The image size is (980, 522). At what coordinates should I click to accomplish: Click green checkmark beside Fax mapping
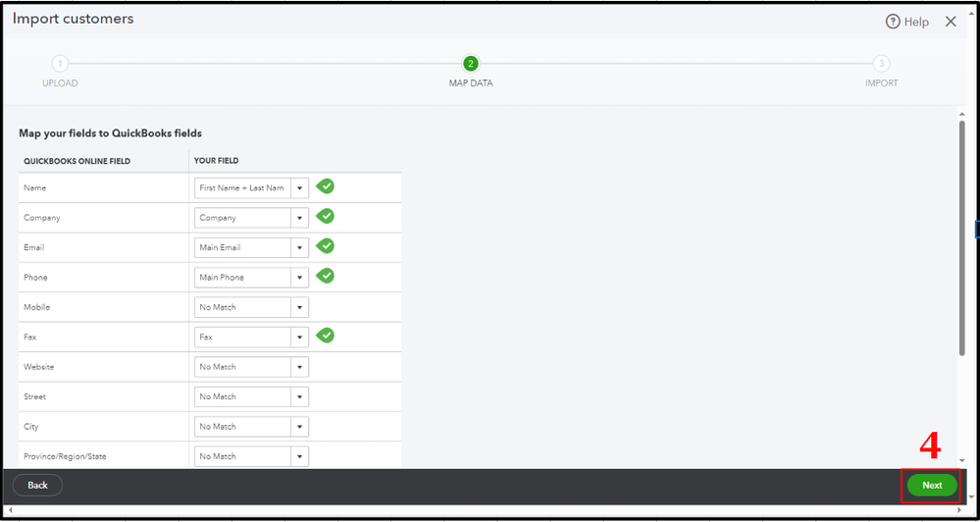tap(325, 336)
